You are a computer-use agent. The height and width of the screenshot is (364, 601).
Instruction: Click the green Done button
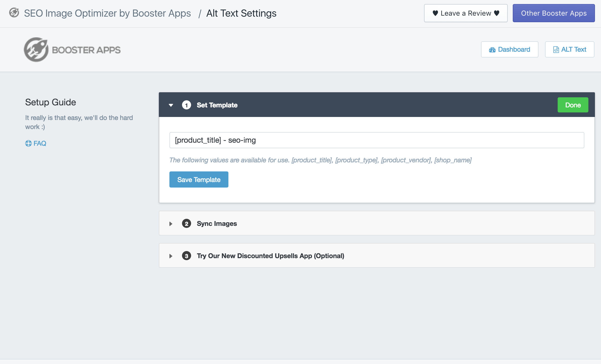pos(573,105)
